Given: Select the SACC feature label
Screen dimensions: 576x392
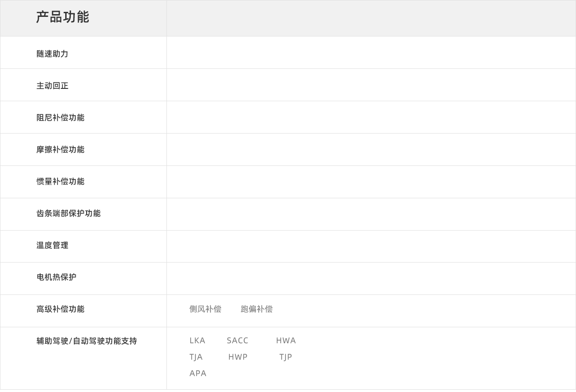Looking at the screenshot, I should tap(237, 340).
